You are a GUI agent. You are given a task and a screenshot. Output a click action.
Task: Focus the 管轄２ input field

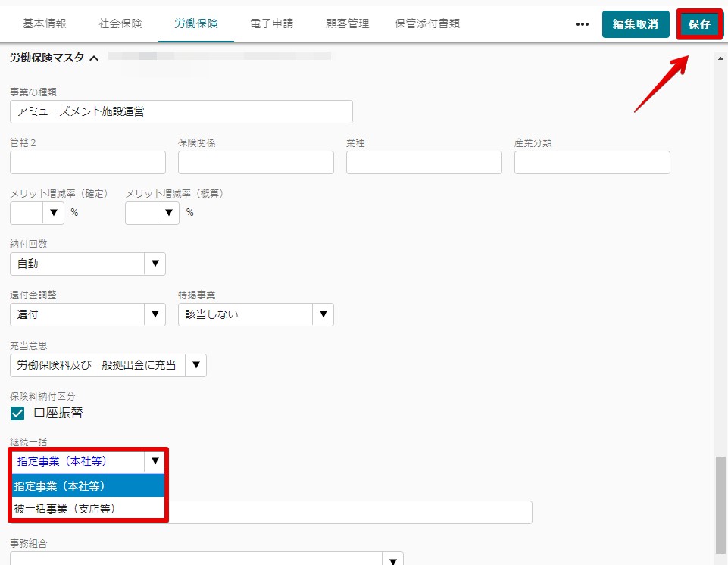point(88,163)
